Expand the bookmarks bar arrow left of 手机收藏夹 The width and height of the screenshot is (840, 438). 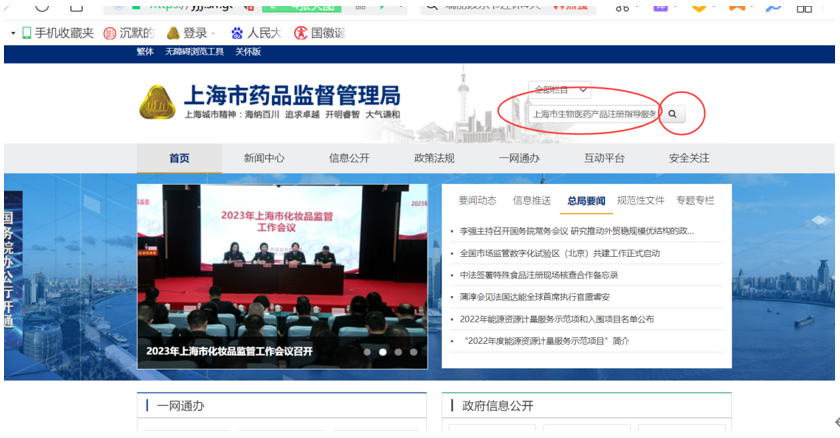click(13, 33)
